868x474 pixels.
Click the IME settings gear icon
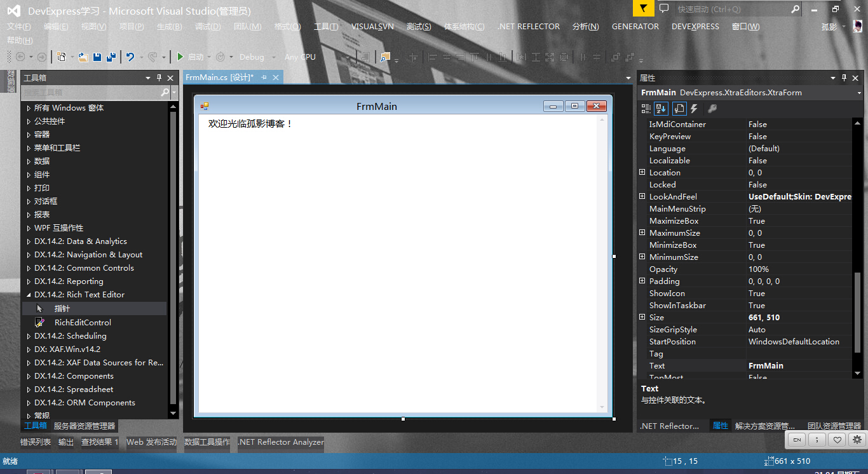pyautogui.click(x=857, y=439)
